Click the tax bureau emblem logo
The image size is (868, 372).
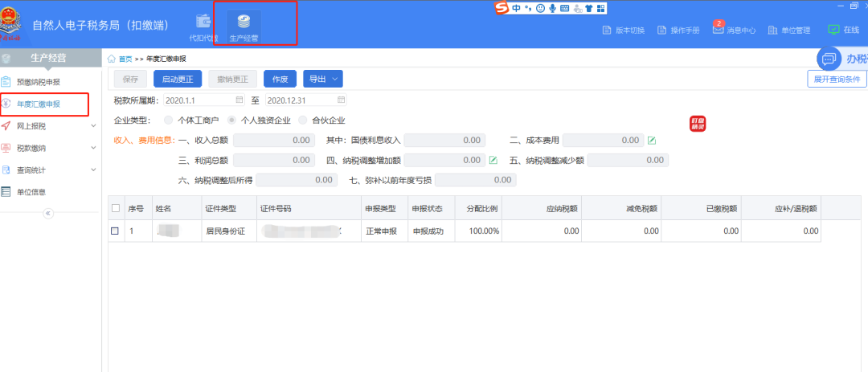pyautogui.click(x=10, y=23)
